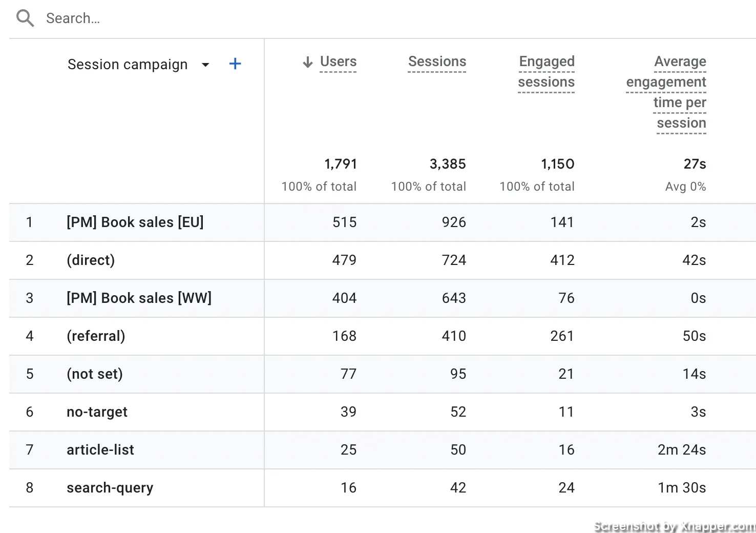Screen dimensions: 756x533
Task: Sort by Average engagement time per session
Action: (x=666, y=92)
